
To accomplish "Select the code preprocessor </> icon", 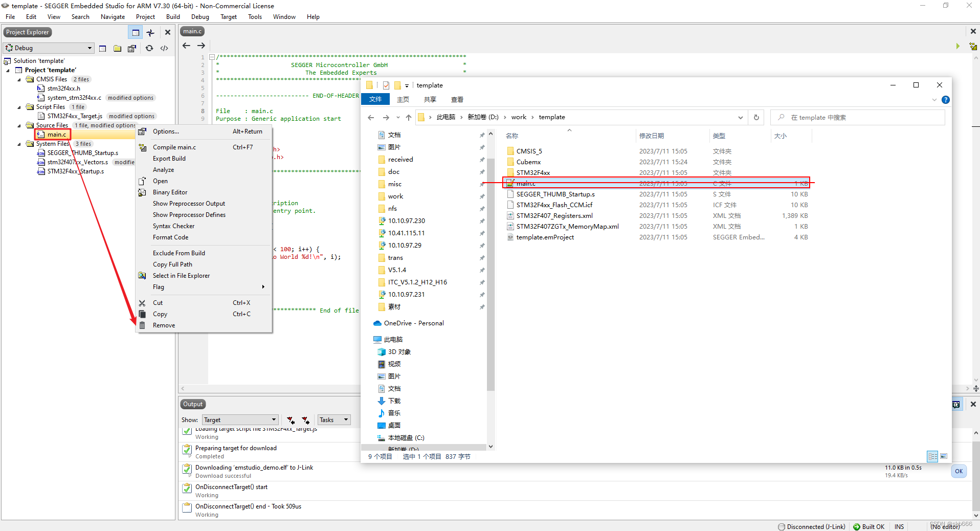I will click(x=164, y=48).
